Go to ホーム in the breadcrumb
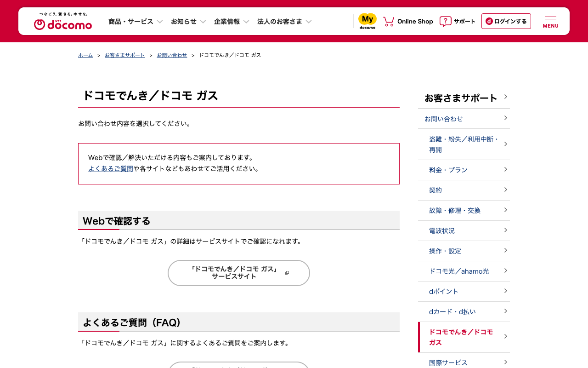 [85, 55]
